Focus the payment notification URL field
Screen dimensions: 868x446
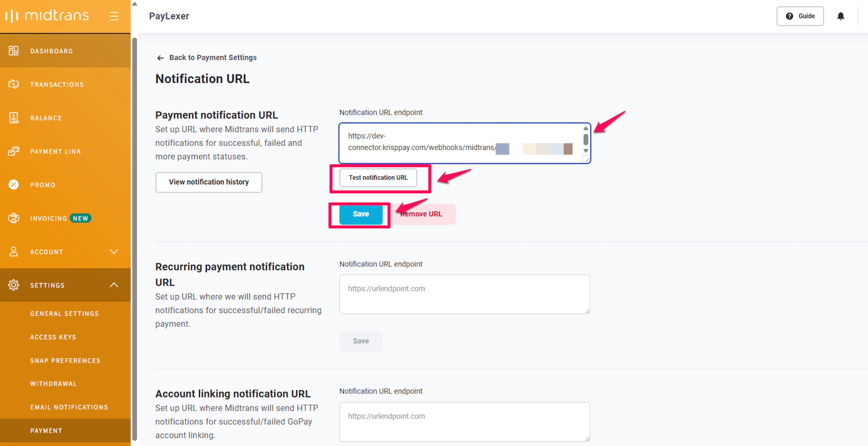465,143
